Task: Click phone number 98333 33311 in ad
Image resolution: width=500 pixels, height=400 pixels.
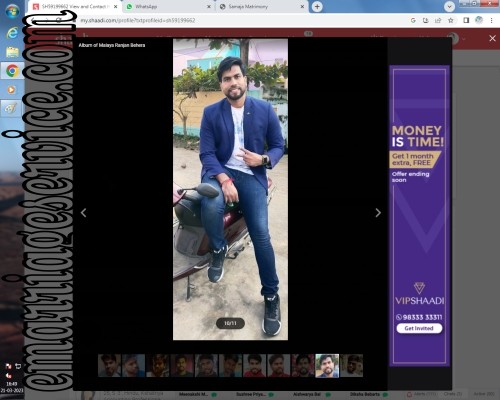Action: coord(419,317)
